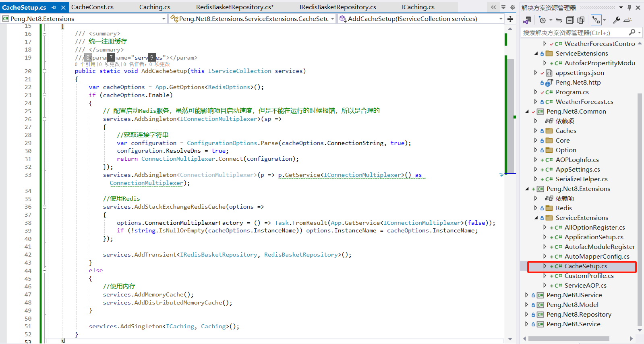Open the active files list dropdown

point(503,7)
